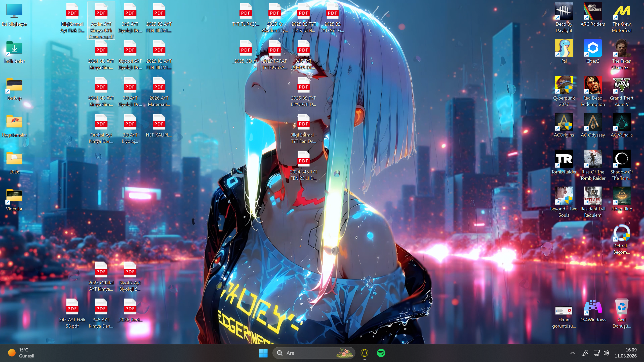The width and height of the screenshot is (644, 362).
Task: Select the 345 AYT Kimya Deneme PDF
Action: coord(101,313)
